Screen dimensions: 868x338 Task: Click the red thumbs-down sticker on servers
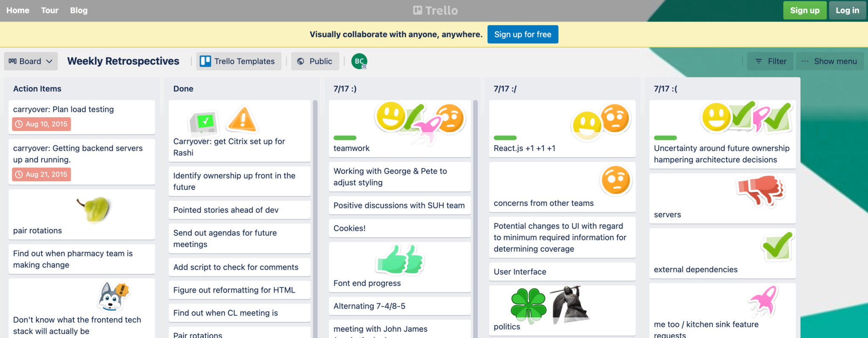click(x=761, y=190)
